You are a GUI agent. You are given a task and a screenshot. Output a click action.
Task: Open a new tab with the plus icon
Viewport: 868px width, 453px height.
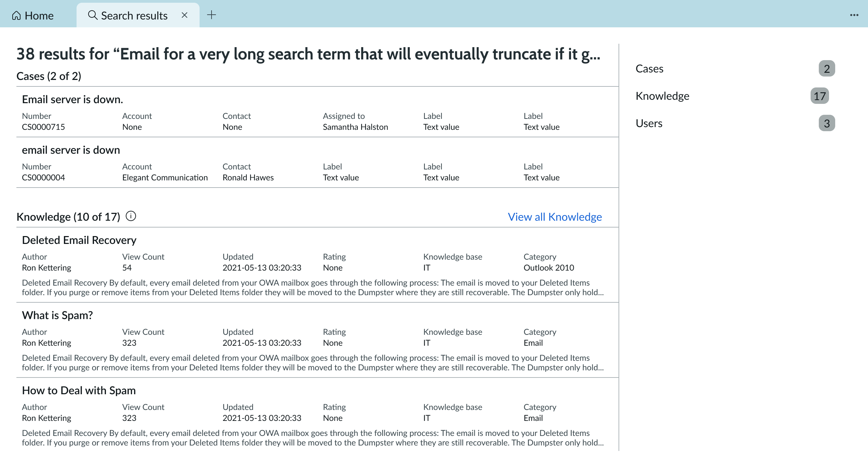[212, 15]
